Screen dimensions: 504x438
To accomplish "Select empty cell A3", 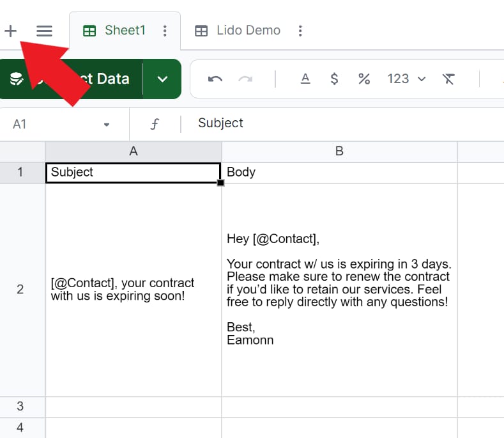I will tap(134, 407).
